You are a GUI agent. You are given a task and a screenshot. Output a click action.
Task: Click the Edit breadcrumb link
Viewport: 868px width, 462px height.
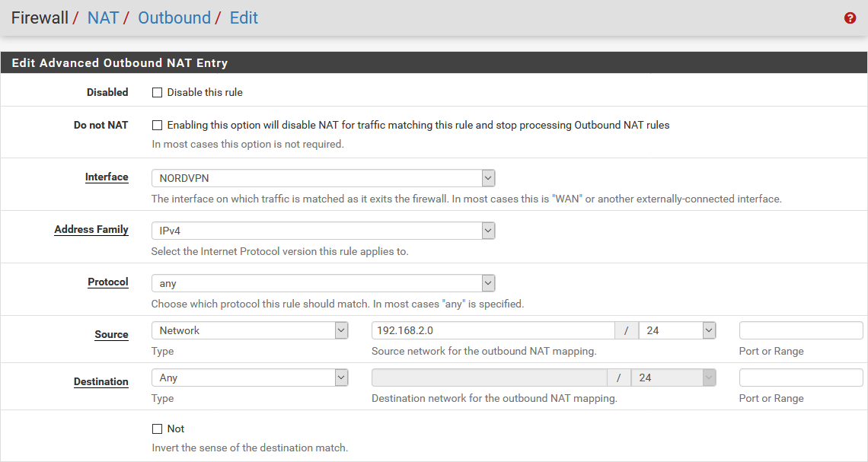244,18
